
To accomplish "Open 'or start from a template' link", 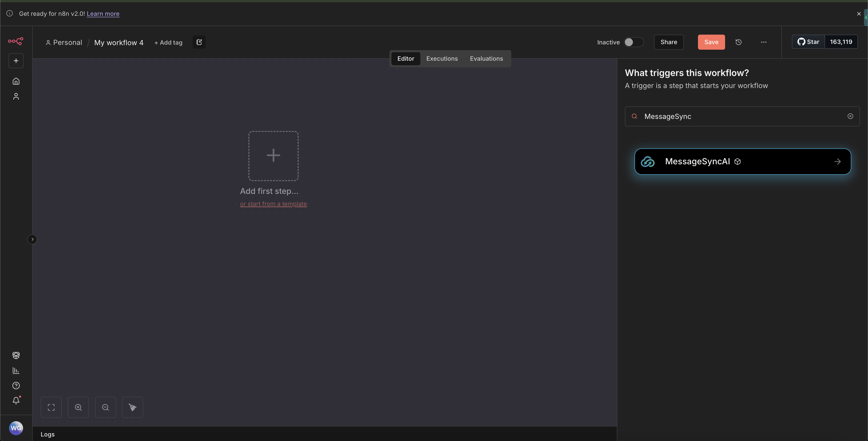I will (273, 204).
